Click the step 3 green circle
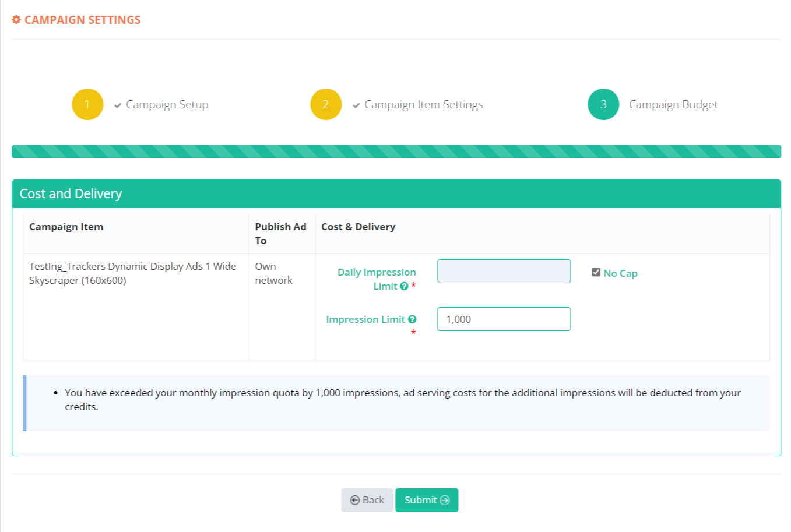Image resolution: width=791 pixels, height=532 pixels. click(603, 104)
